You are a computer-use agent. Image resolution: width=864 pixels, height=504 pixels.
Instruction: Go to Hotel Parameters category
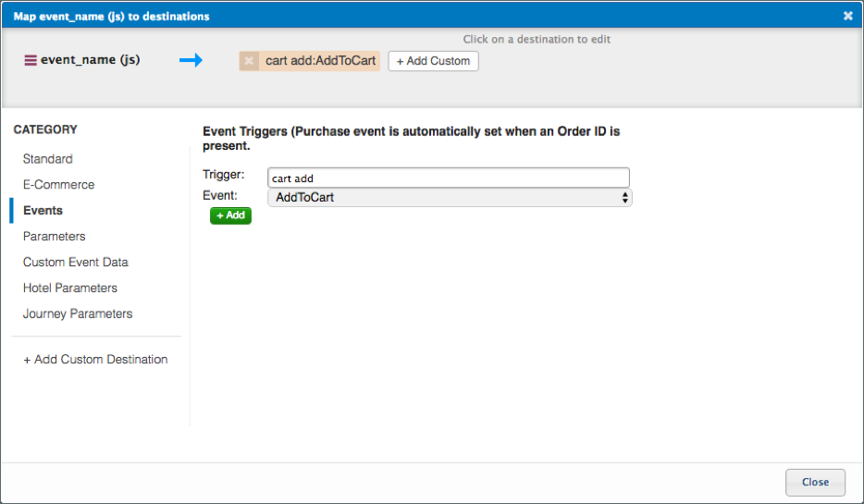coord(70,288)
